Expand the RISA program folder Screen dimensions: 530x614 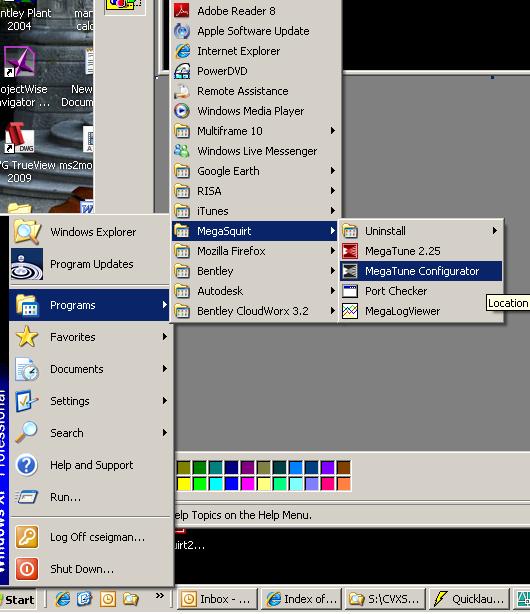click(256, 191)
